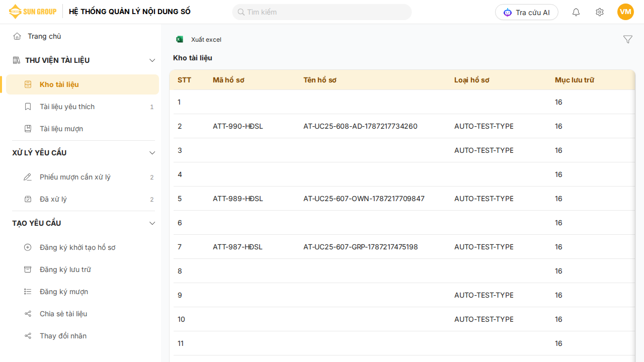This screenshot has height=362, width=644.
Task: Open Tài liệu mượn
Action: click(83, 129)
